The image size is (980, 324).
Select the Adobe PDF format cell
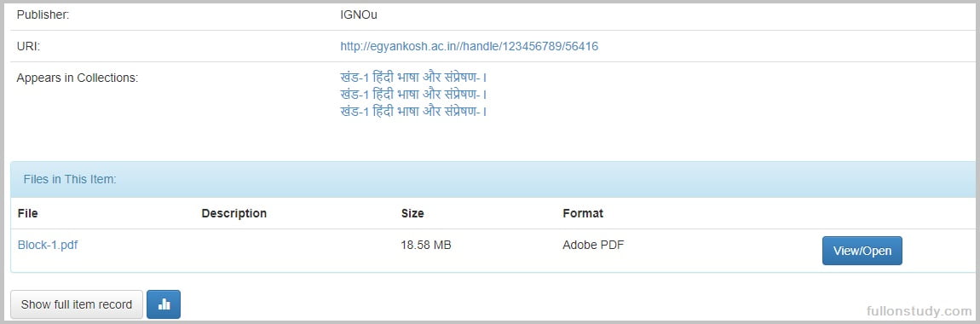(593, 246)
